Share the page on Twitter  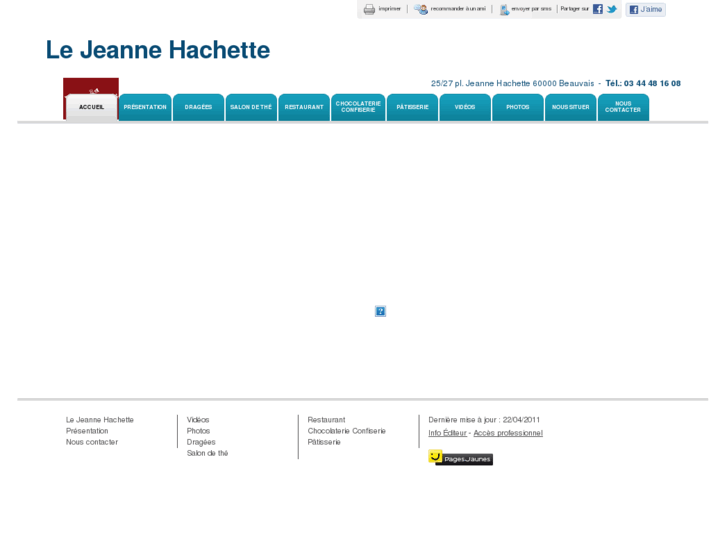(x=612, y=9)
